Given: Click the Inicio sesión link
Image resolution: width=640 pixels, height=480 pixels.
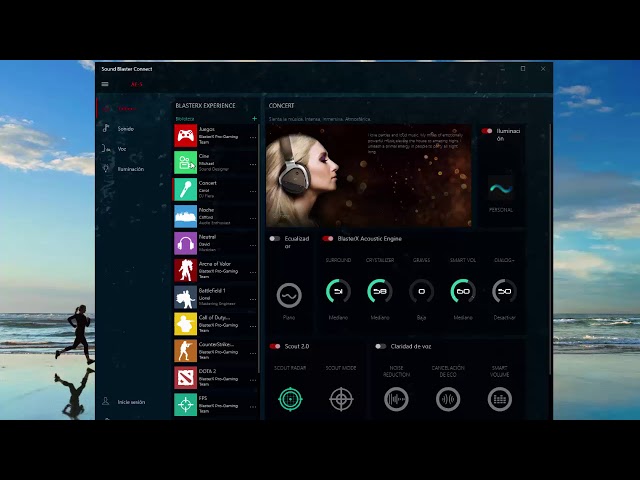Looking at the screenshot, I should (x=131, y=402).
